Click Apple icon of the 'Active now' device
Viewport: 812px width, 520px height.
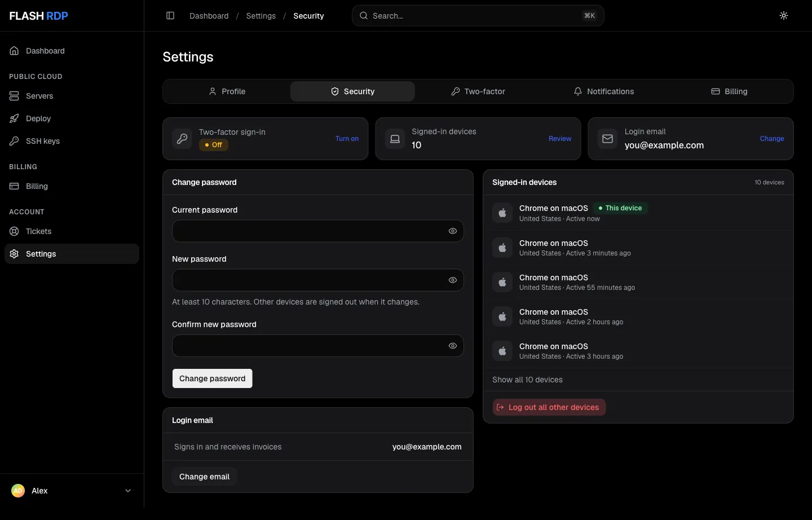(502, 213)
